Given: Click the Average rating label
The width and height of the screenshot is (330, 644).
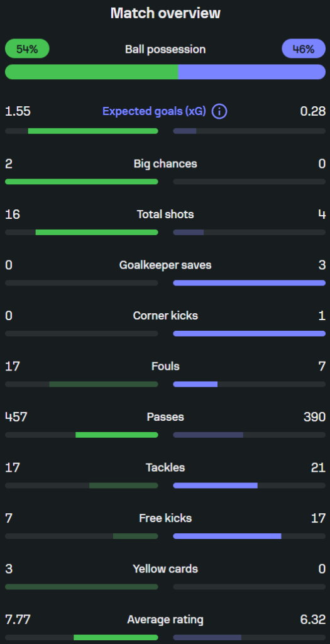Looking at the screenshot, I should point(165,619).
